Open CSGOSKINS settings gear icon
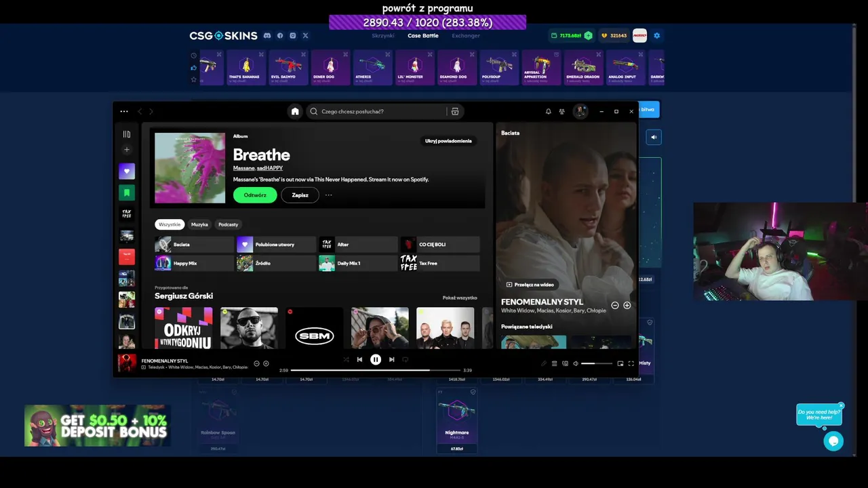This screenshot has width=868, height=488. (x=656, y=36)
